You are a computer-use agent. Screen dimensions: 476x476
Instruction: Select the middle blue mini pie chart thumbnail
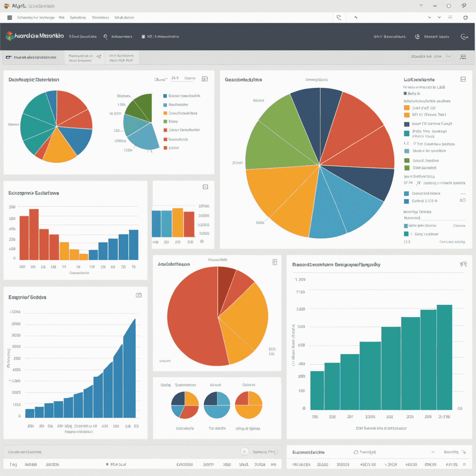pyautogui.click(x=217, y=405)
